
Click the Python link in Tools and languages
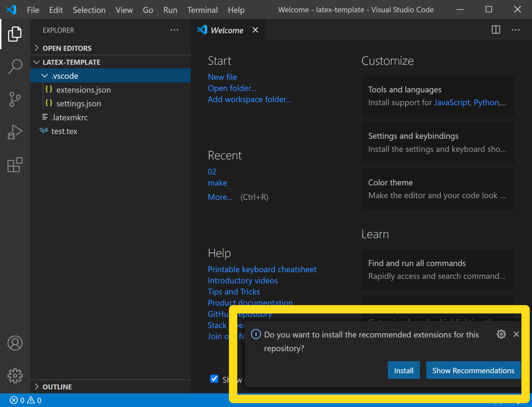(486, 102)
